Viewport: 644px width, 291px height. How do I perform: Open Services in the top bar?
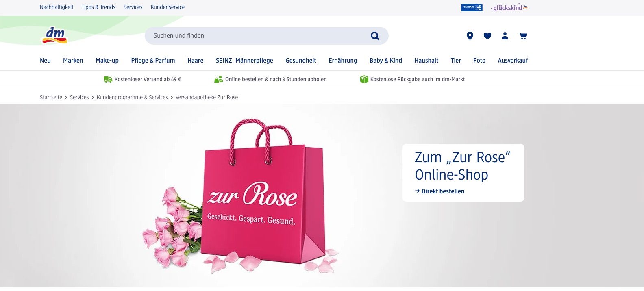pos(133,7)
